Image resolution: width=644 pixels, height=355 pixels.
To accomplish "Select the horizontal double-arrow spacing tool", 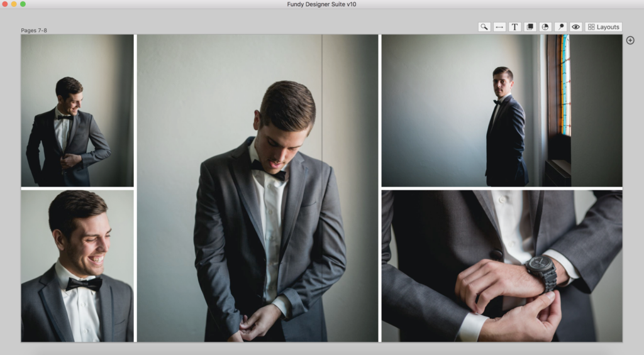I will click(499, 27).
